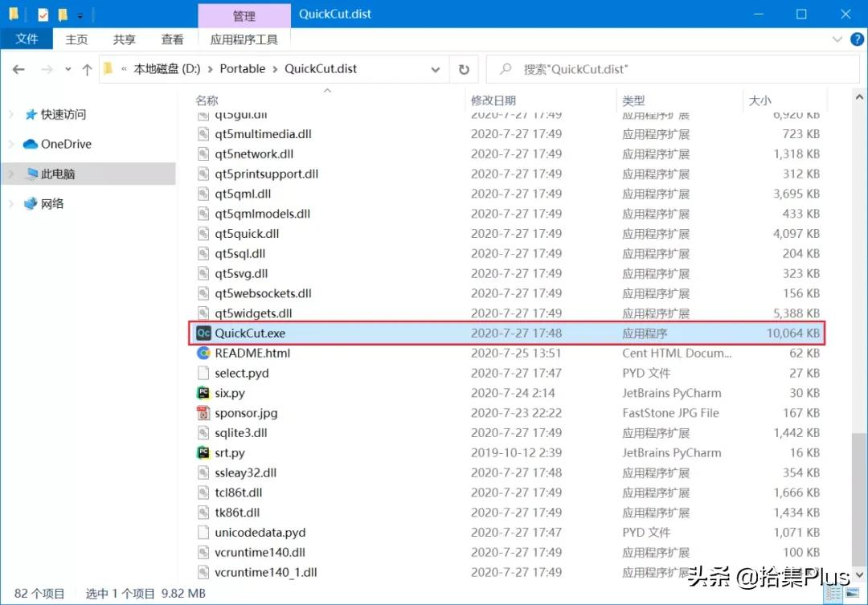The width and height of the screenshot is (868, 605).
Task: Click the unicodedata.pyd file icon
Action: (x=203, y=533)
